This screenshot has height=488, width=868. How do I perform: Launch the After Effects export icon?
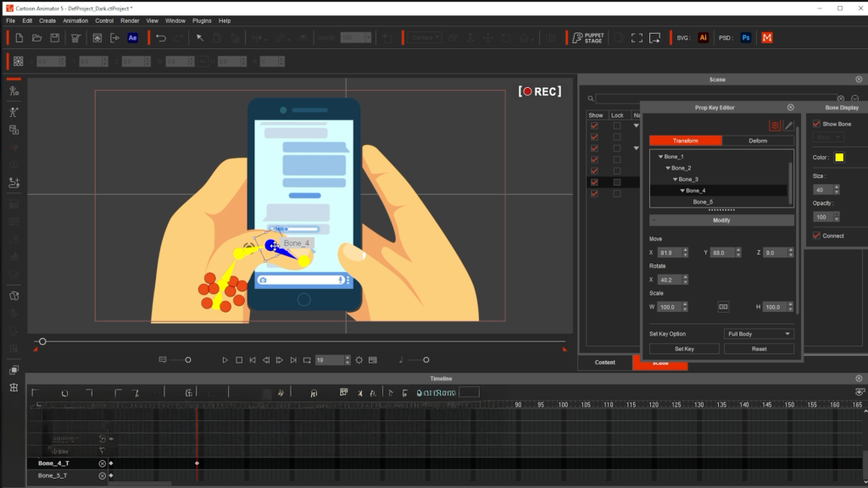(x=133, y=38)
